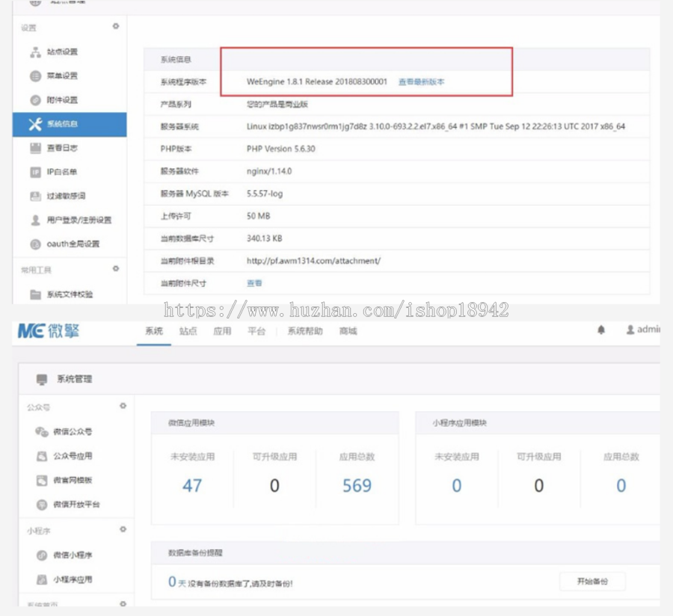The image size is (673, 616).
Task: Select the 系统信息 wrench icon
Action: tap(36, 124)
